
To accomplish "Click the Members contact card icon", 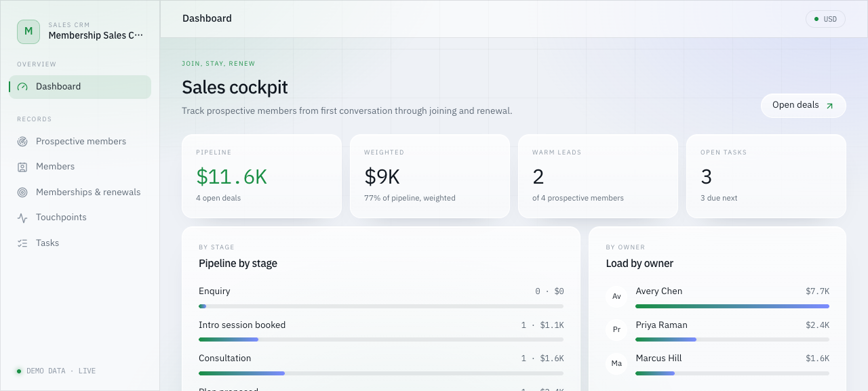I will pyautogui.click(x=22, y=167).
